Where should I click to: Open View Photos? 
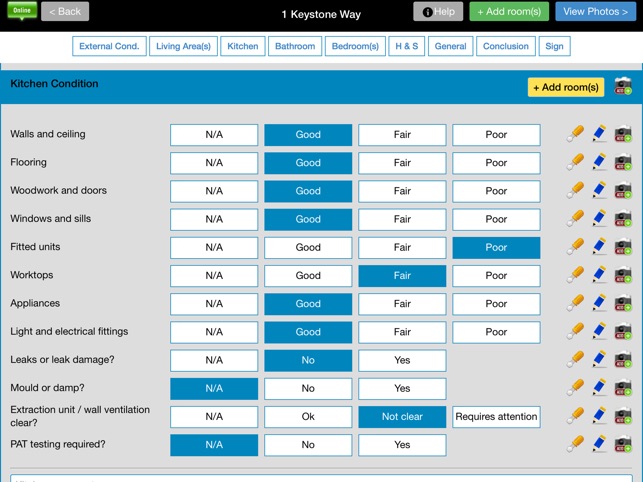pyautogui.click(x=595, y=11)
